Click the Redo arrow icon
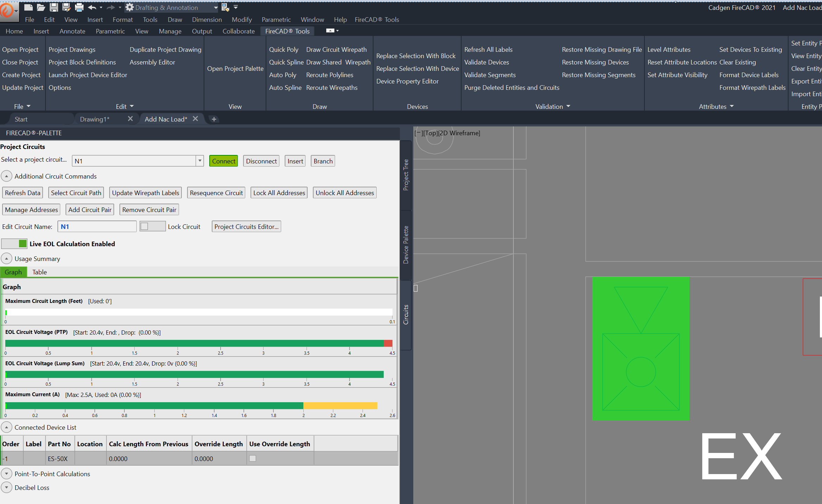Viewport: 822px width, 504px height. coord(111,7)
